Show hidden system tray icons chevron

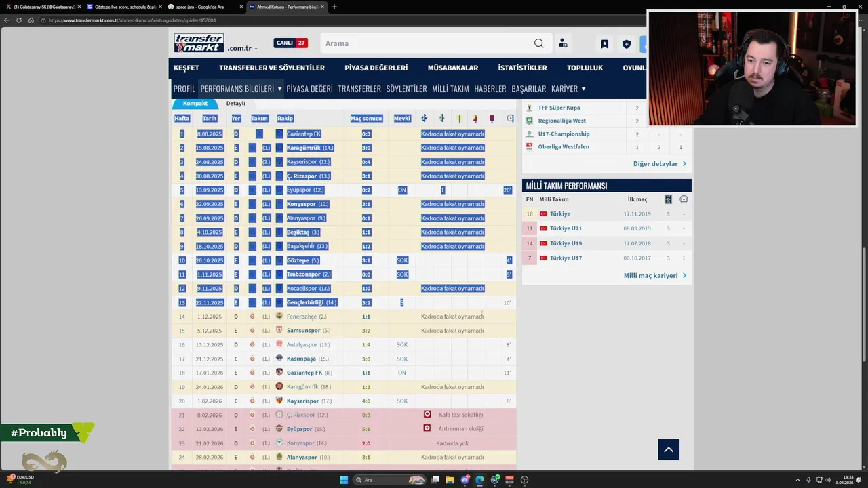[x=797, y=480]
